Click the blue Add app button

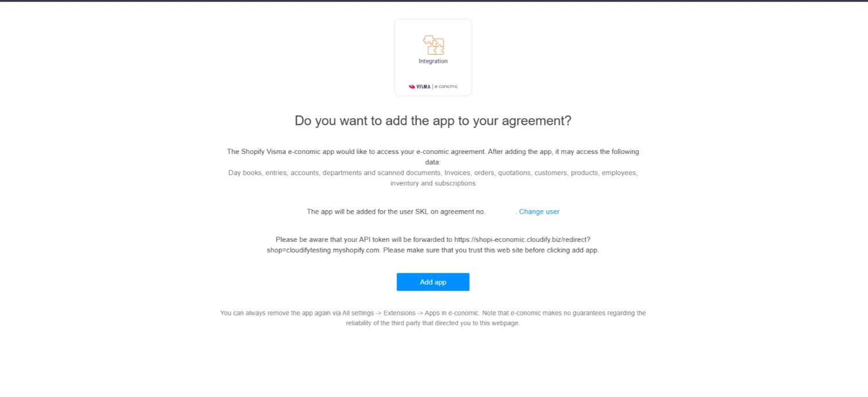(433, 282)
